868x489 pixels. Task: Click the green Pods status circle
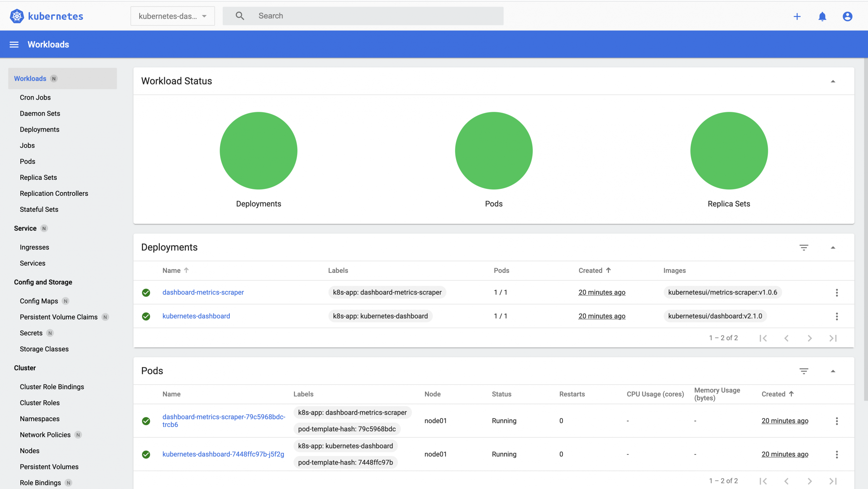(x=494, y=150)
